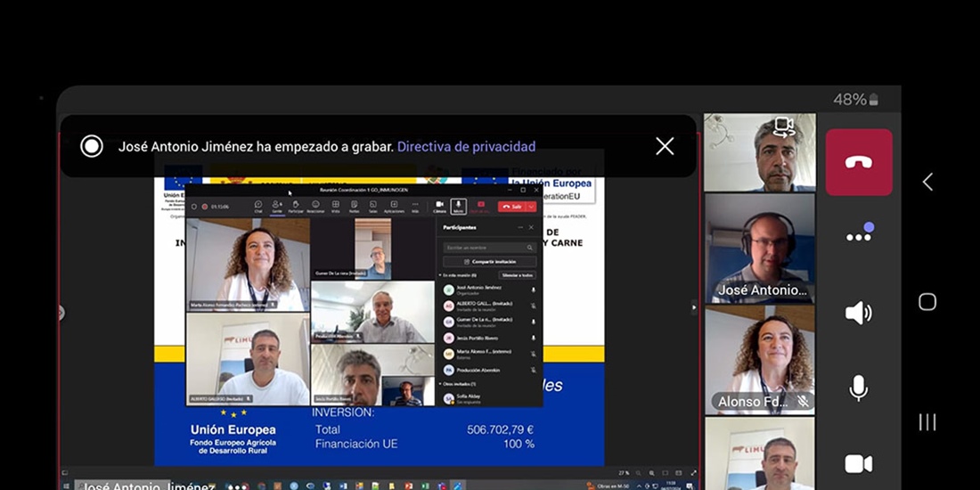This screenshot has height=490, width=980.
Task: Open Chat in shared Teams window
Action: [x=258, y=207]
